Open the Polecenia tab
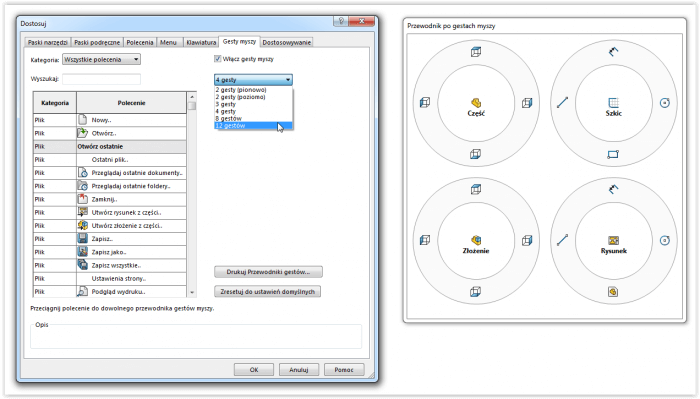The height and width of the screenshot is (399, 700). click(x=140, y=42)
